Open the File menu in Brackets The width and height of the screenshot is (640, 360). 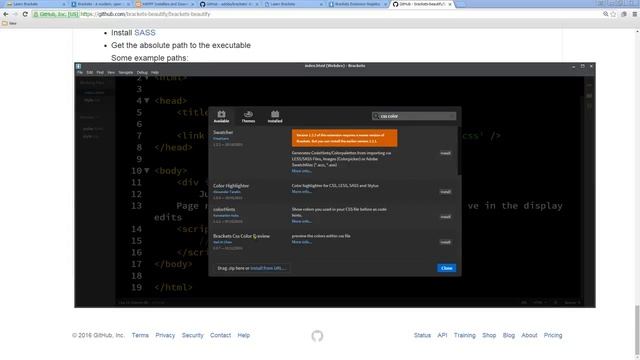(x=80, y=72)
